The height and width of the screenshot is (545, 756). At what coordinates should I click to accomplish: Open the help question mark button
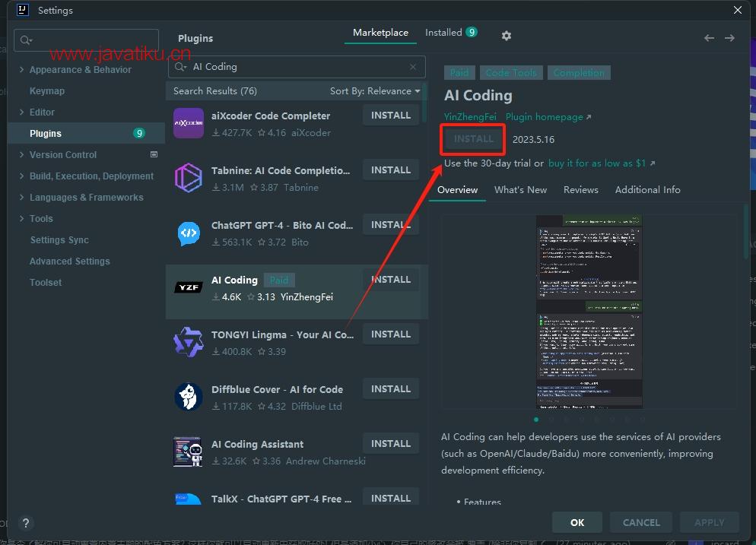26,523
